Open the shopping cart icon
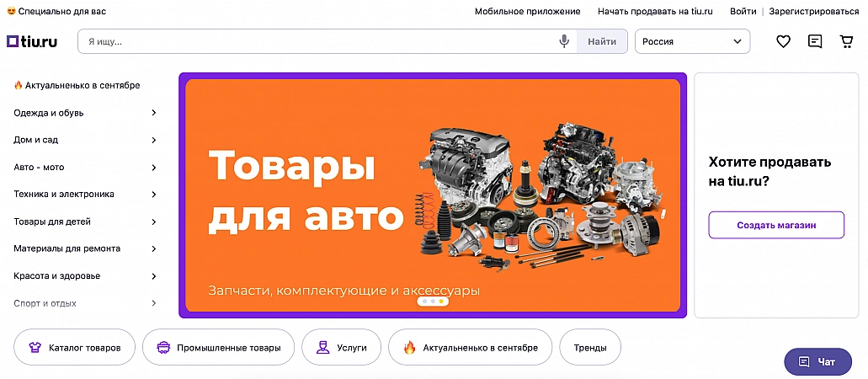The height and width of the screenshot is (379, 868). coord(846,41)
